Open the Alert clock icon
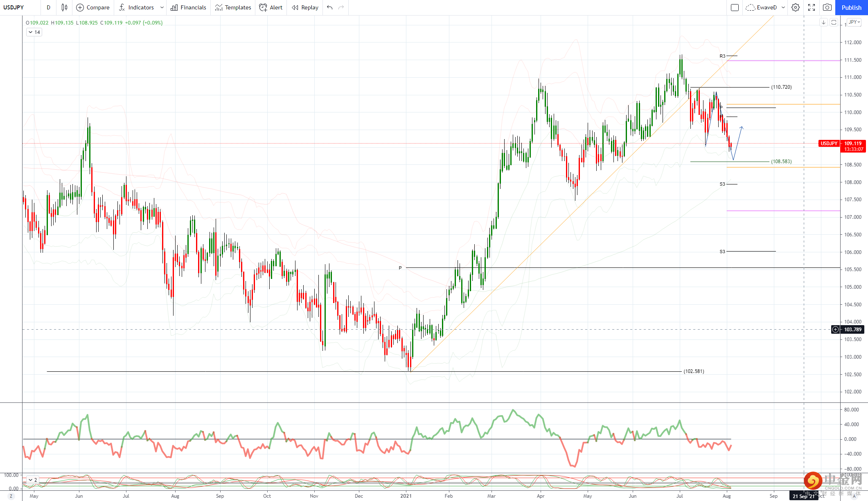The width and height of the screenshot is (868, 501). (x=263, y=7)
